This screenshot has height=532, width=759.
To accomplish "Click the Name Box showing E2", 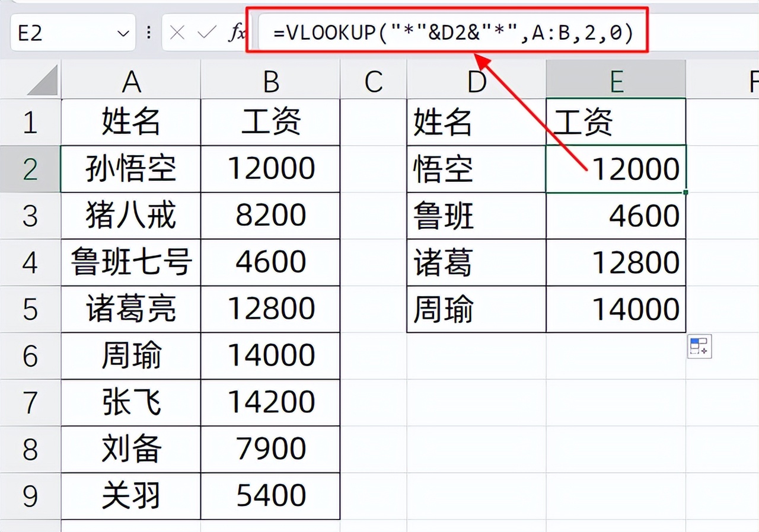I will 73,33.
